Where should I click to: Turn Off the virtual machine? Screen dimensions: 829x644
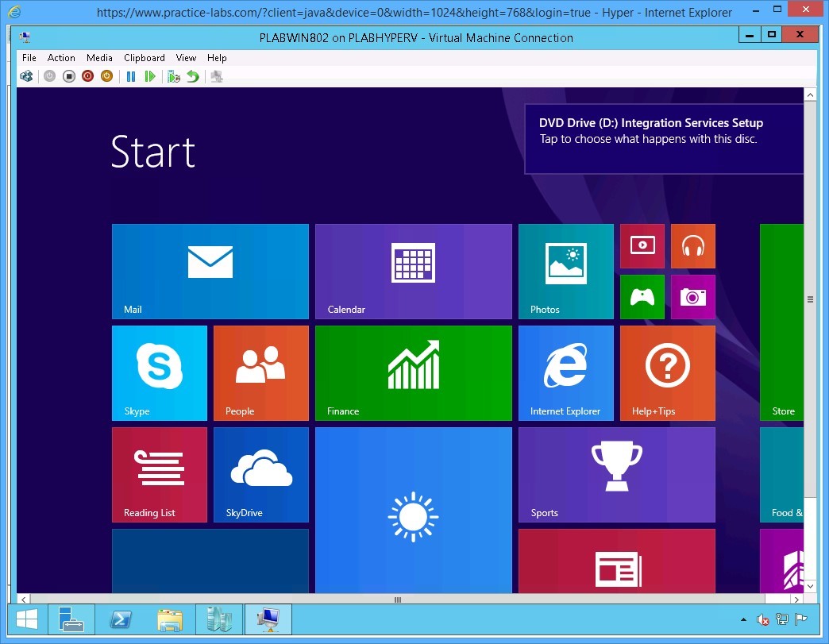pyautogui.click(x=68, y=76)
